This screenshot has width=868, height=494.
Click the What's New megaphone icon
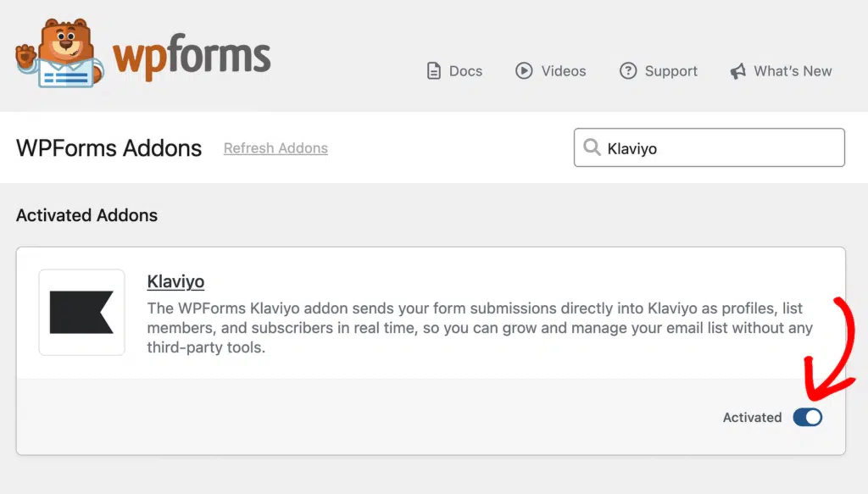click(738, 71)
